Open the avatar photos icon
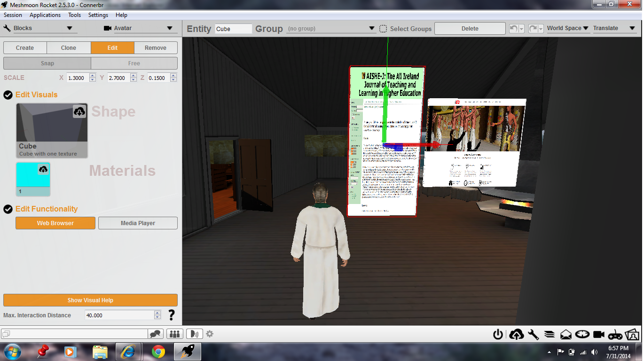Image resolution: width=644 pixels, height=361 pixels. pyautogui.click(x=633, y=335)
